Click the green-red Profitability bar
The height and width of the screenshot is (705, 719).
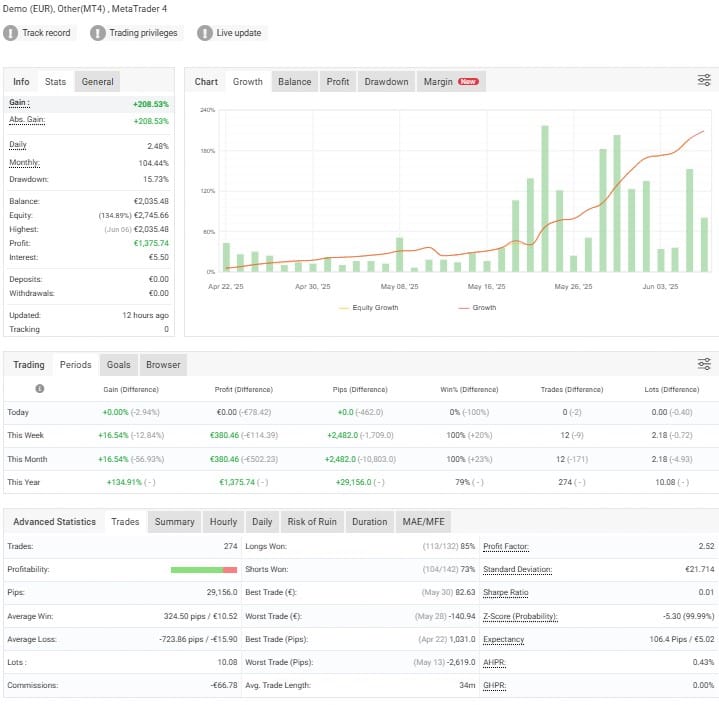click(x=203, y=570)
